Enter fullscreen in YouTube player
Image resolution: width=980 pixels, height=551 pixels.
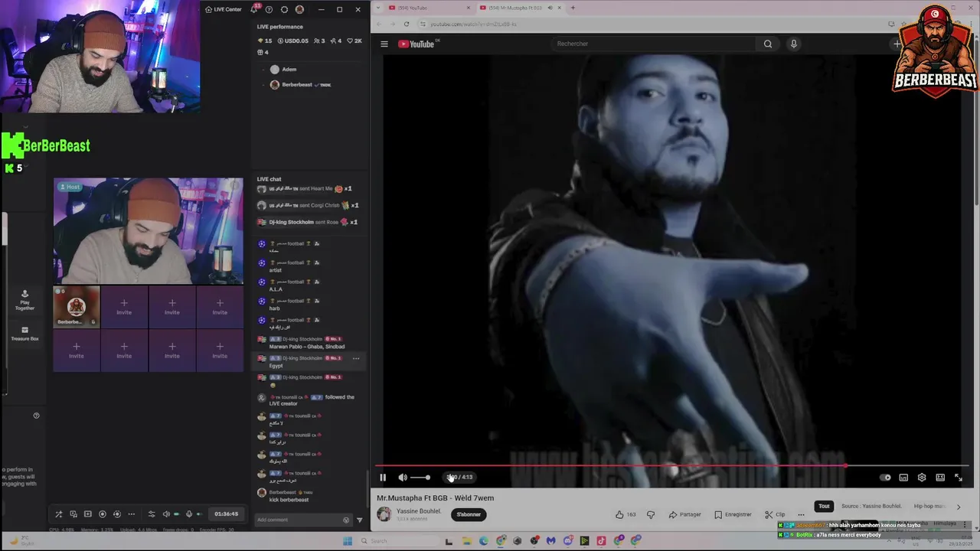[x=959, y=478]
